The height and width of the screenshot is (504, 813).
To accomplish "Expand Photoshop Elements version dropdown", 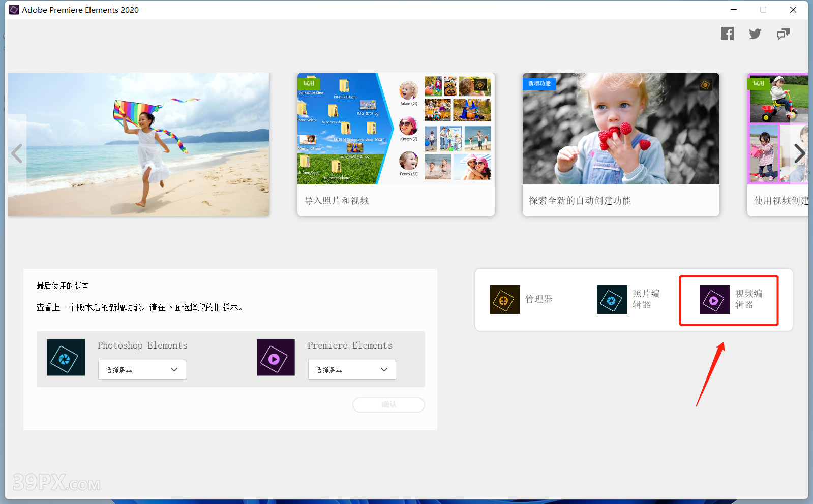I will (142, 370).
